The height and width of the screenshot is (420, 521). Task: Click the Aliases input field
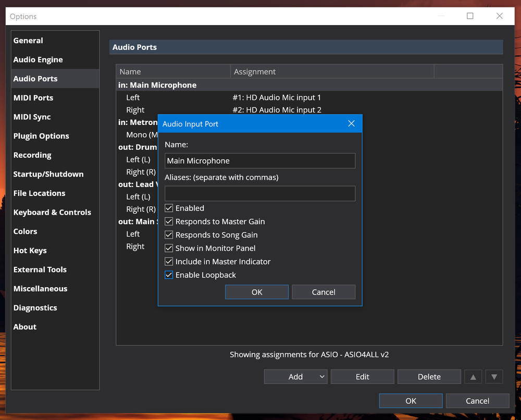259,193
